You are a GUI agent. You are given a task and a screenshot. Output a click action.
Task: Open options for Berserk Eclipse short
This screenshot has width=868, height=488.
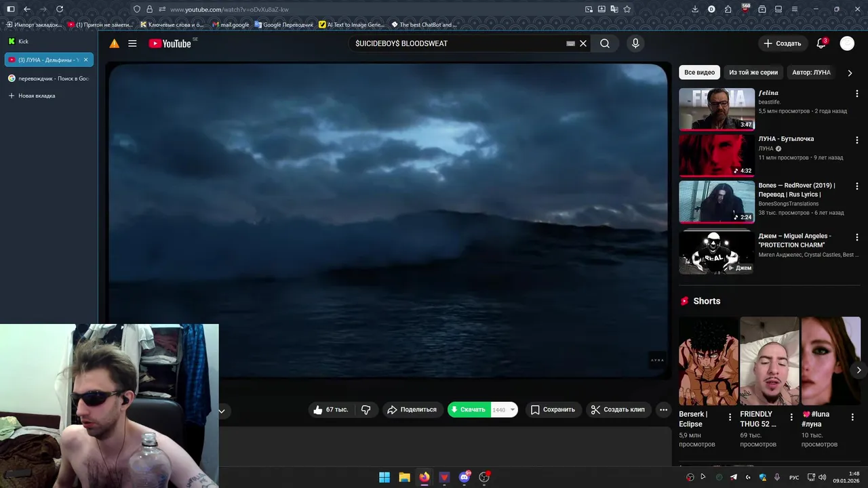point(730,417)
